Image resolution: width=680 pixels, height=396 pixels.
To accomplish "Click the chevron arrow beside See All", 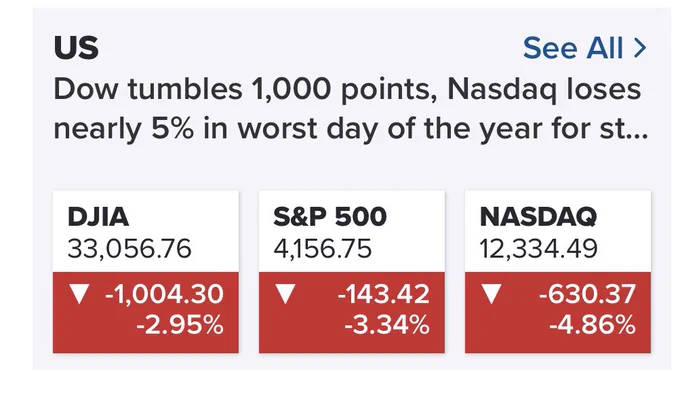I will pyautogui.click(x=640, y=48).
